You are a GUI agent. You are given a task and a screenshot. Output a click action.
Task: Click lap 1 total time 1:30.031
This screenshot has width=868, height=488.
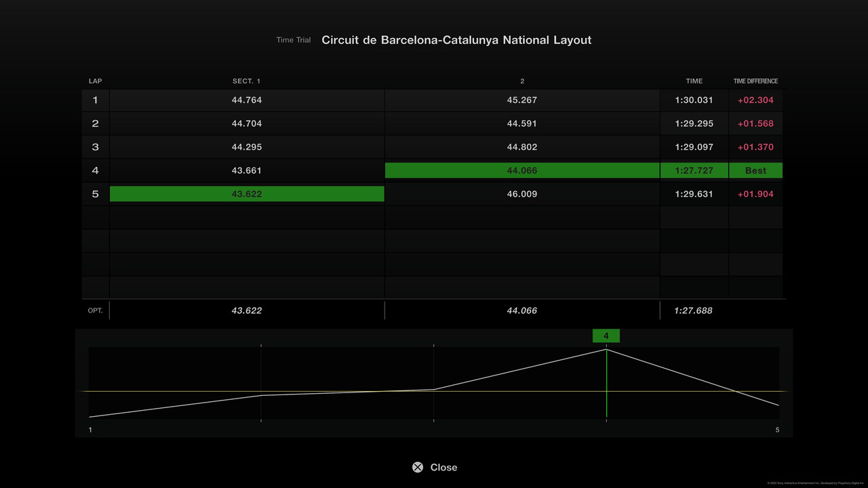point(694,100)
